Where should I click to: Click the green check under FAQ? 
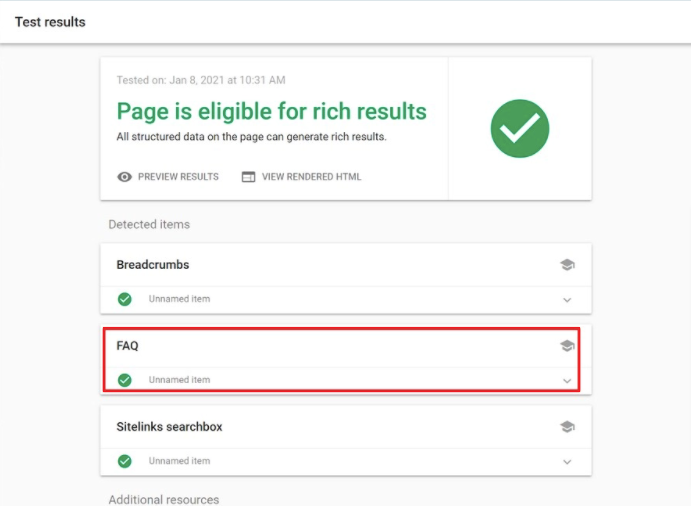pos(125,380)
